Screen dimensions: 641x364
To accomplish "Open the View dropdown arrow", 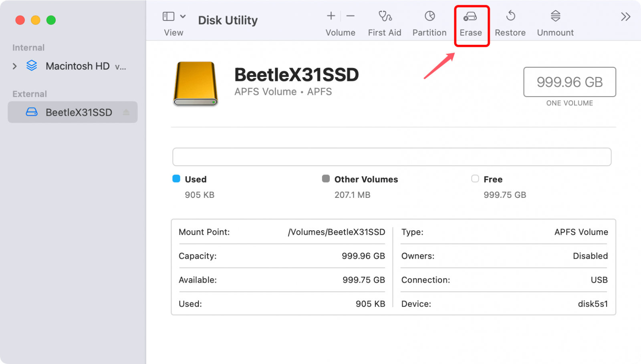I will click(183, 16).
